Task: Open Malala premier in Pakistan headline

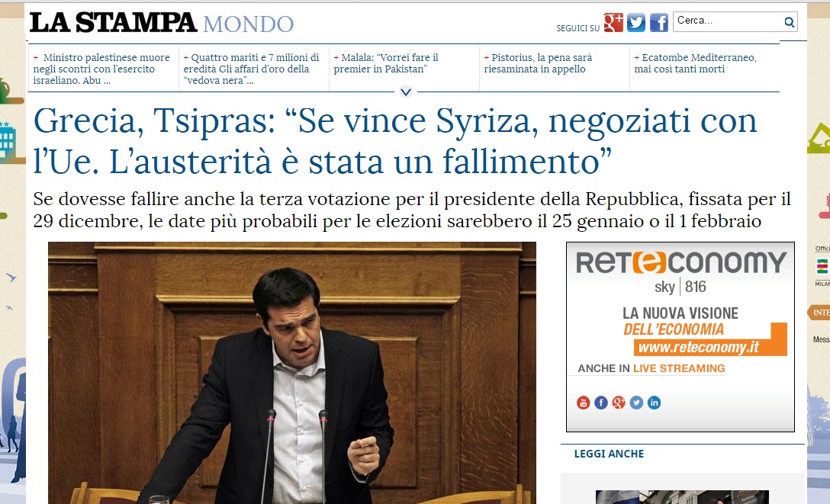Action: click(x=386, y=63)
